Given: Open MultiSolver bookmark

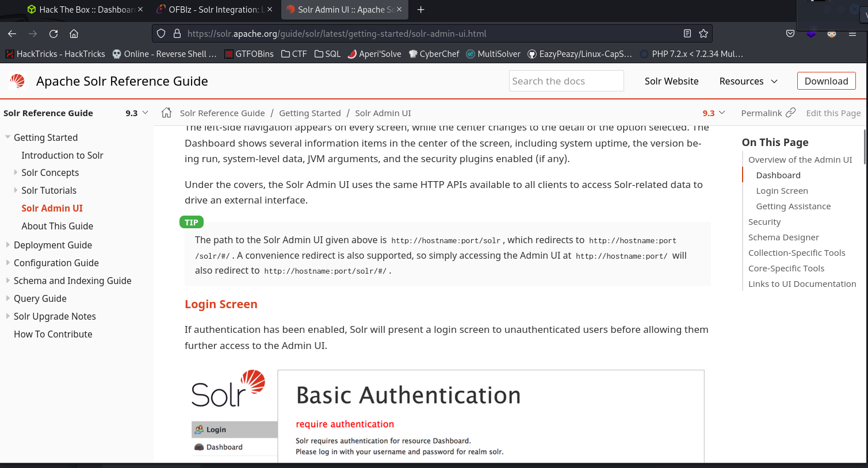Looking at the screenshot, I should 493,54.
